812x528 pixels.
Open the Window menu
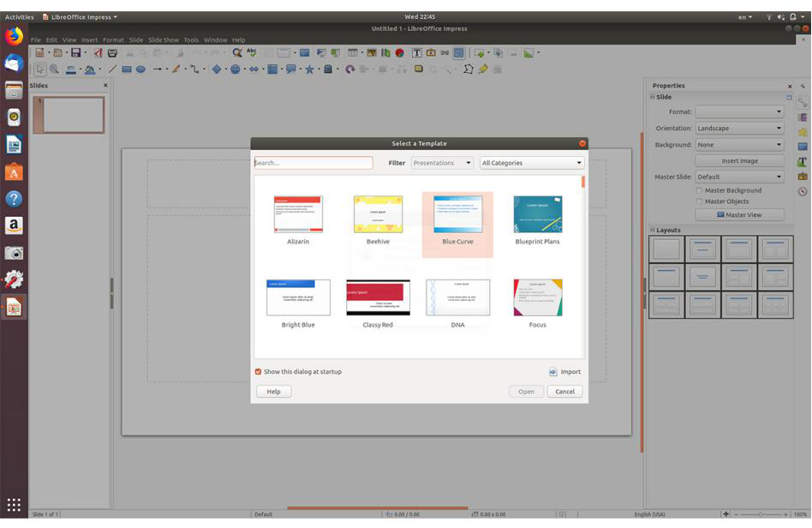216,40
